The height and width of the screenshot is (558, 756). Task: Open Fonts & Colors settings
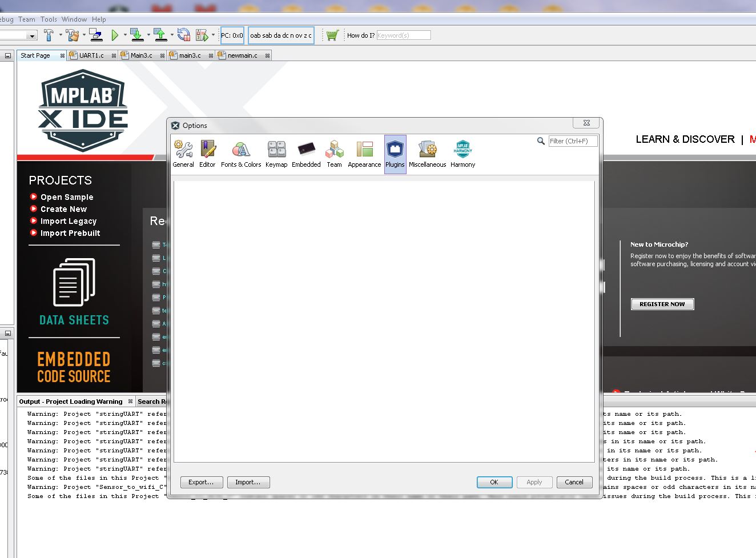[241, 154]
